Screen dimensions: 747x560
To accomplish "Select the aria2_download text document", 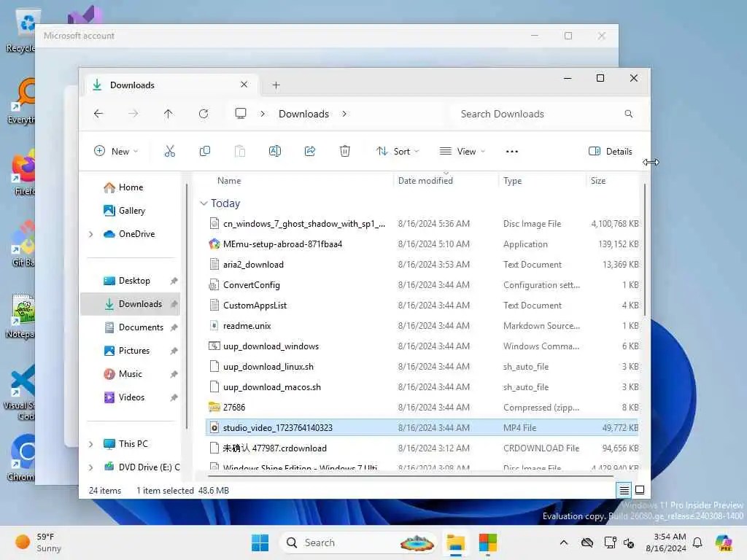I will coord(422,265).
